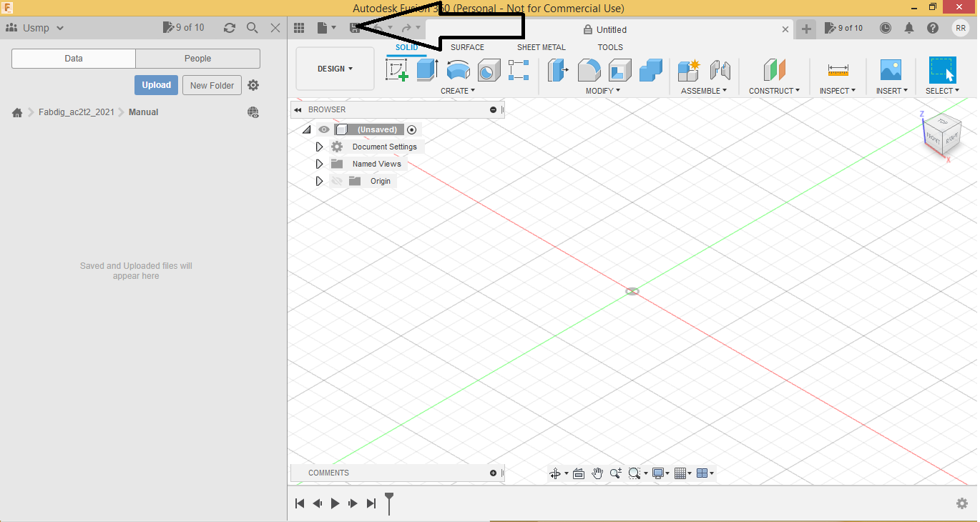The height and width of the screenshot is (522, 980).
Task: Open the SELECT dropdown menu
Action: 942,91
